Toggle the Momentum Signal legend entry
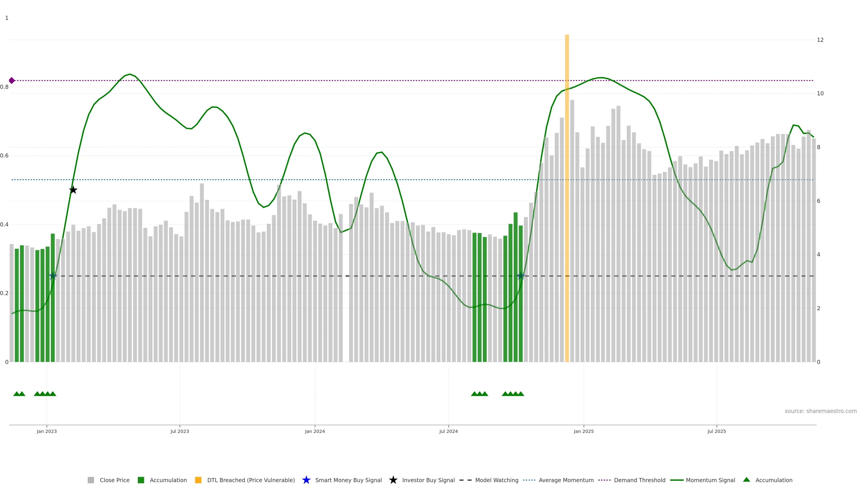Screen dimensions: 868x488 pos(710,480)
